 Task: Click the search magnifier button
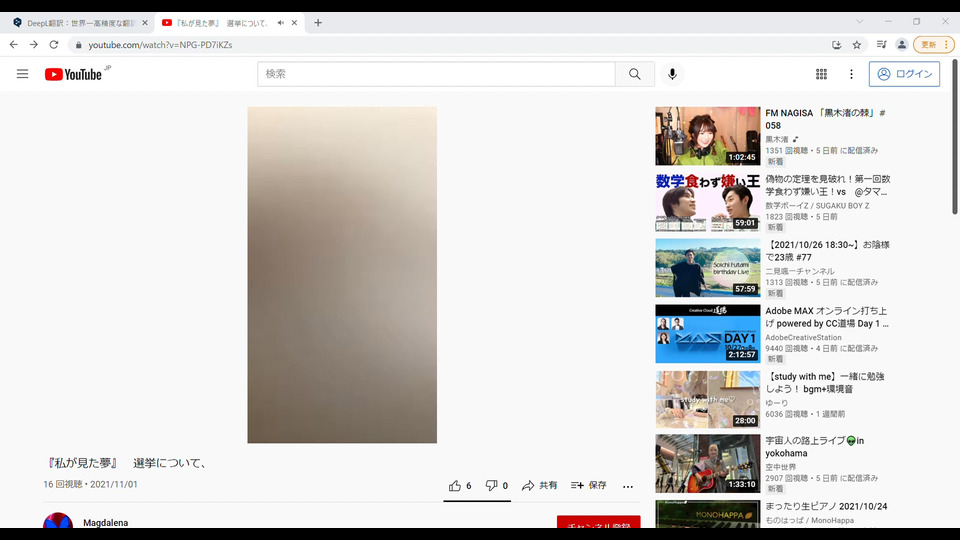(635, 74)
